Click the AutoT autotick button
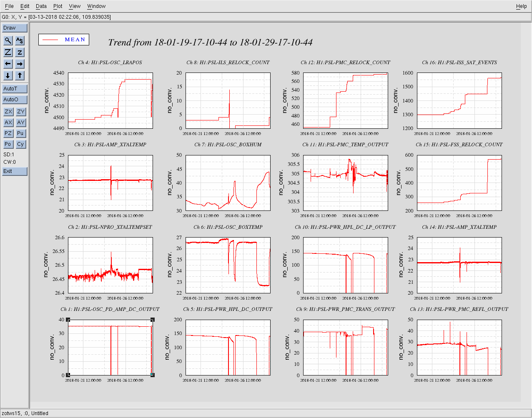The image size is (532, 418). tap(15, 89)
